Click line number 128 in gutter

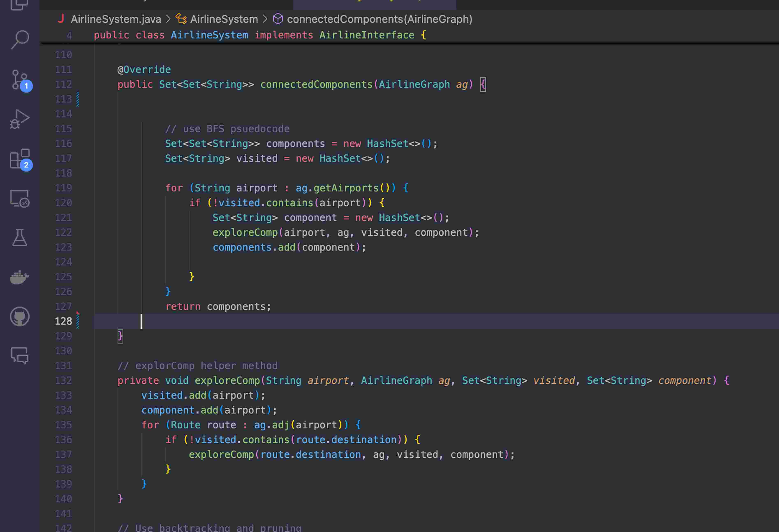point(63,321)
